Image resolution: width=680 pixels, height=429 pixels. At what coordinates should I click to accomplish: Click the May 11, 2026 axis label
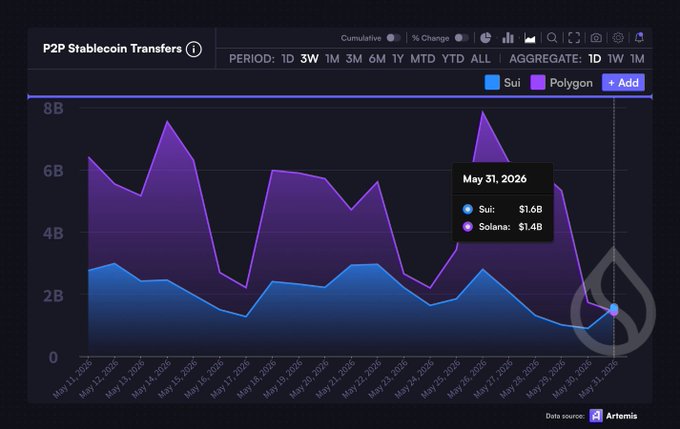(72, 379)
